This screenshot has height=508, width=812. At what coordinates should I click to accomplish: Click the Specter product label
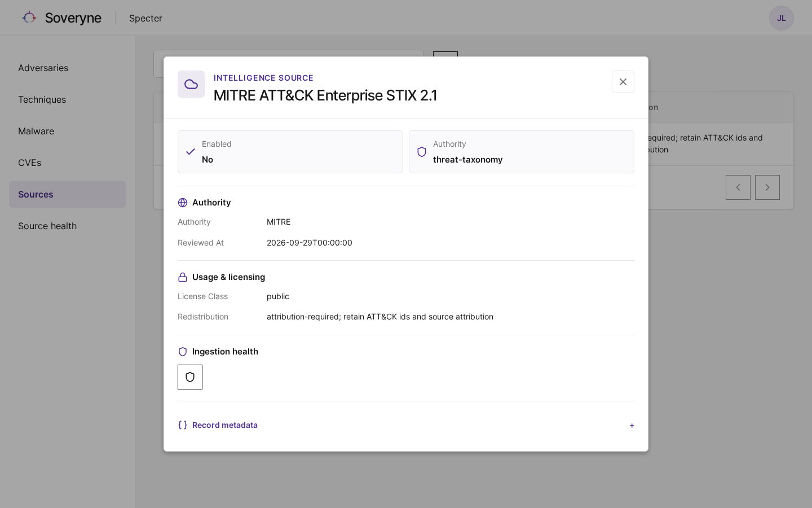[145, 18]
